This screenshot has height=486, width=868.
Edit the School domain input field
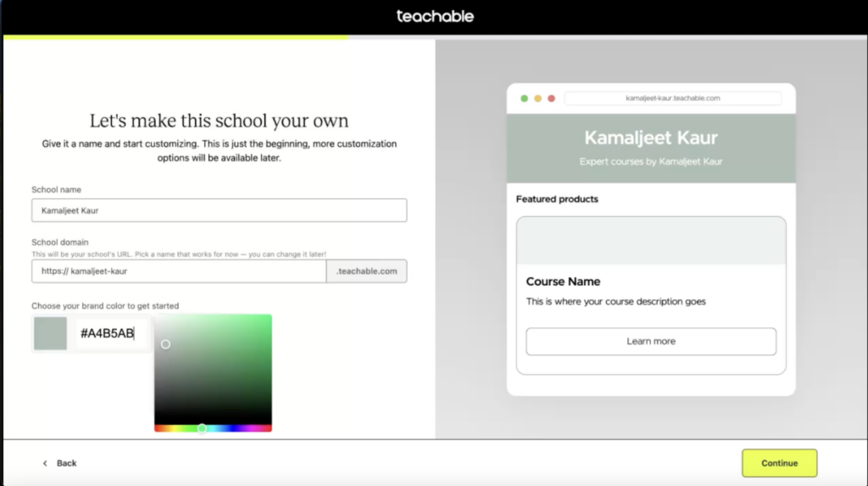[179, 271]
